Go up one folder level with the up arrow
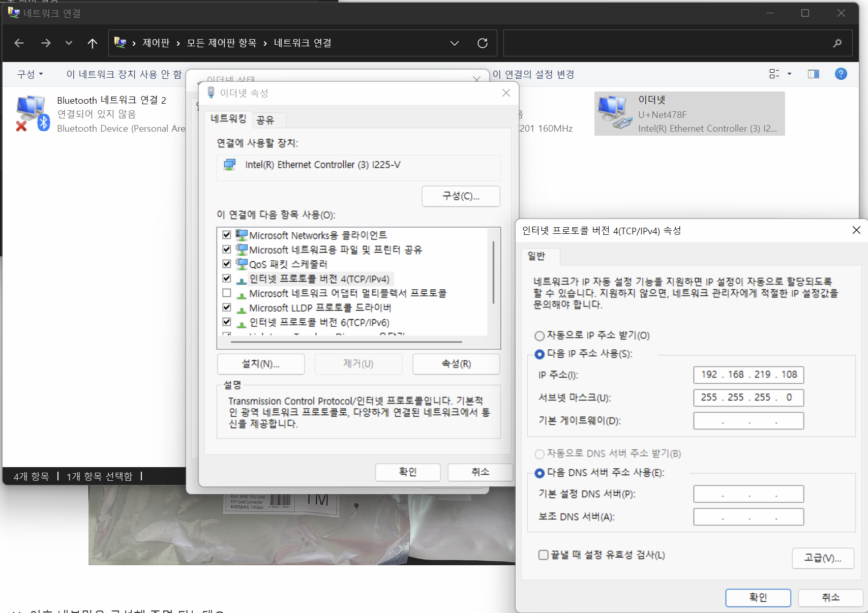868x613 pixels. click(x=92, y=43)
